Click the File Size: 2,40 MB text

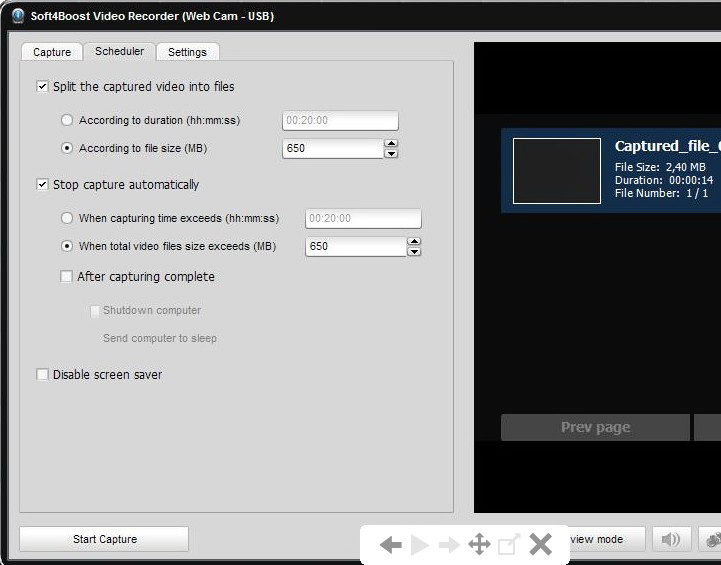click(x=660, y=167)
